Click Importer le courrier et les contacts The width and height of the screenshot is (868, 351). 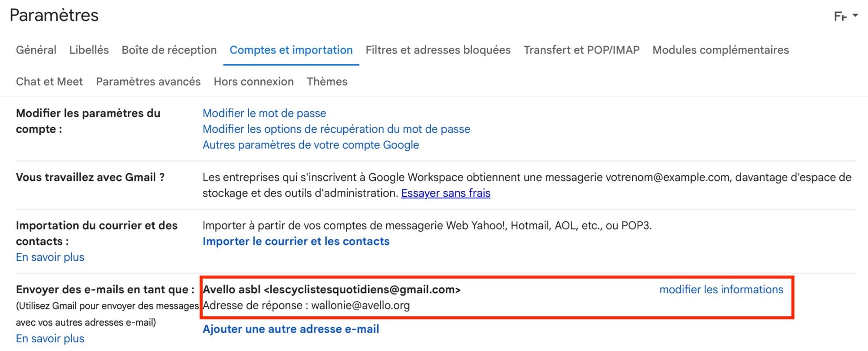(x=296, y=241)
